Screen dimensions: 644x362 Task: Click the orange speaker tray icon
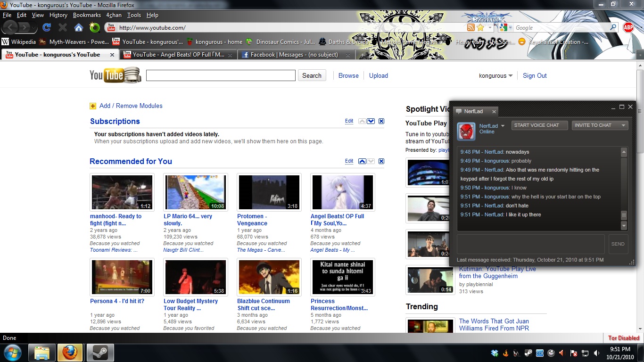click(562, 353)
